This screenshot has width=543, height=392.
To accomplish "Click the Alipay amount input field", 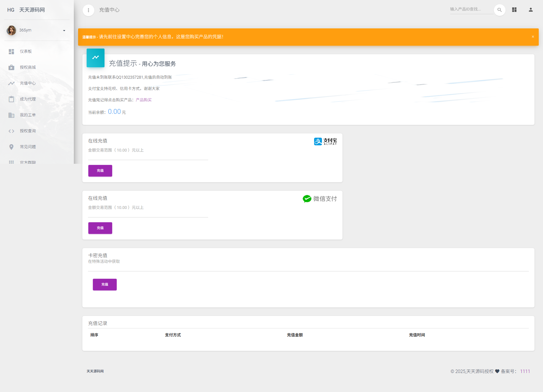I will pos(148,156).
